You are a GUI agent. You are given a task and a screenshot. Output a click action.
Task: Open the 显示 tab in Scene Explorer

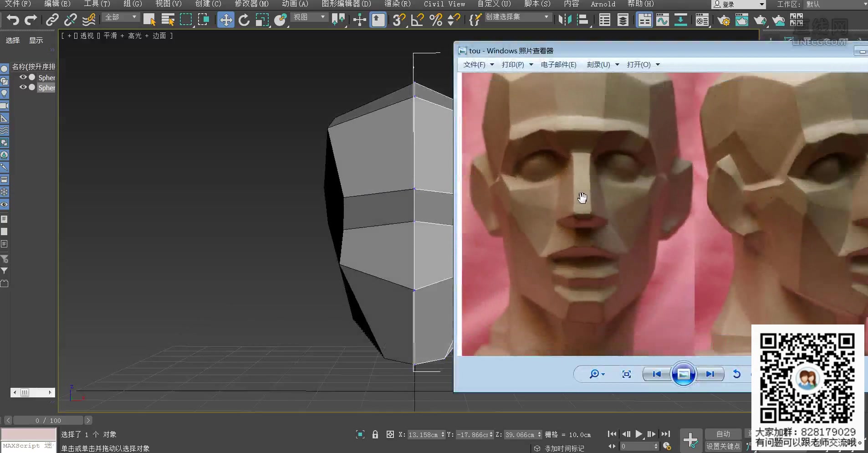(x=36, y=41)
